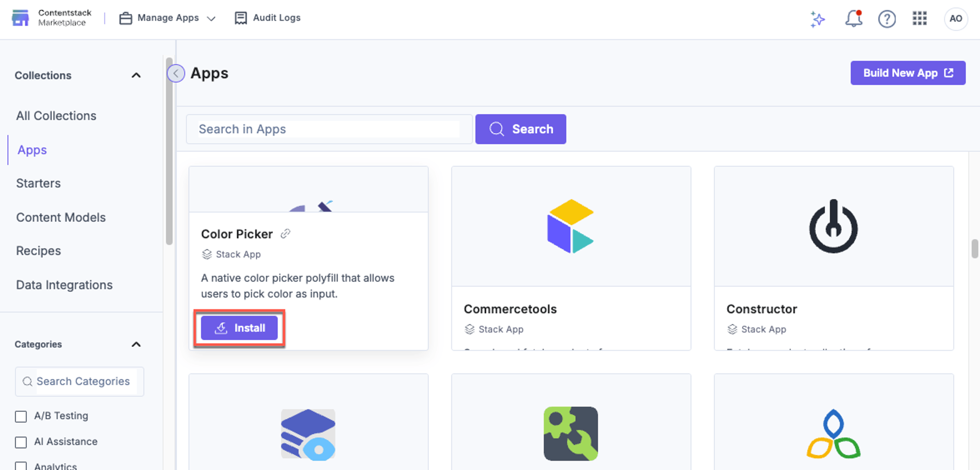Check the AI Assistance category
Image resolution: width=980 pixels, height=470 pixels.
coord(21,442)
